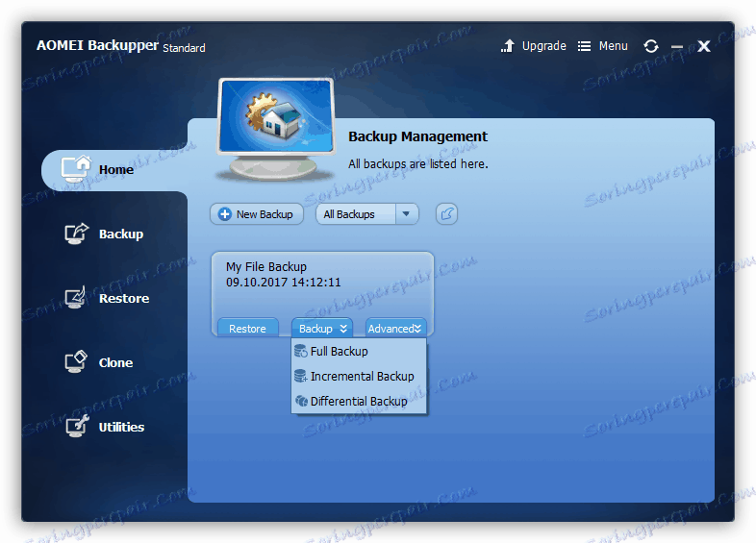
Task: Click the Upgrade arrow icon
Action: tap(508, 46)
